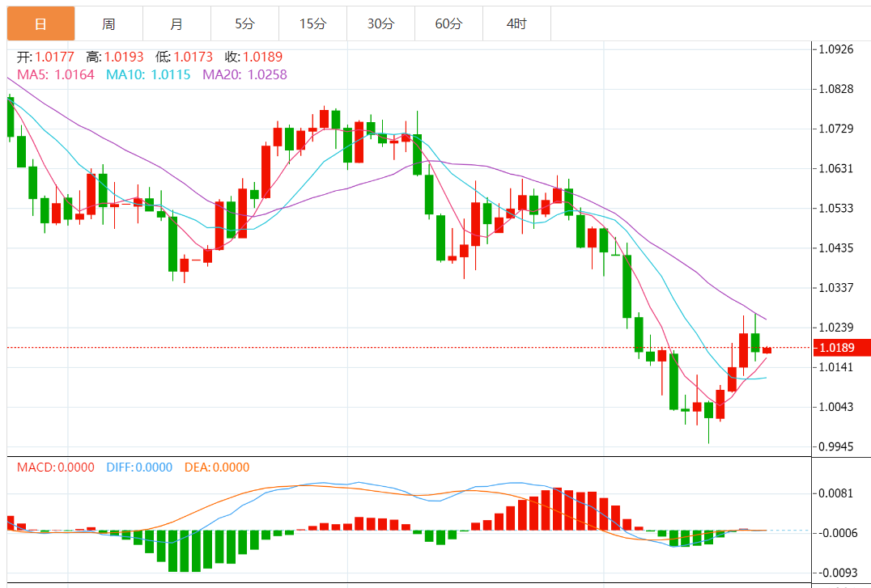The height and width of the screenshot is (588, 871).
Task: Switch to the 周 weekly tab
Action: pos(108,23)
